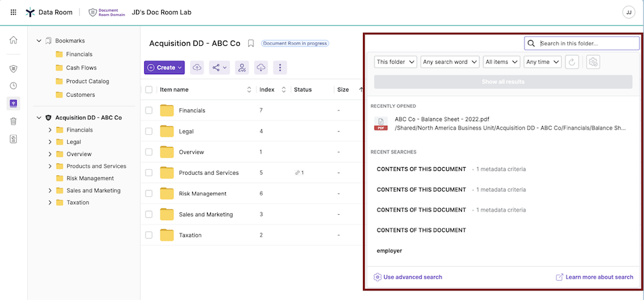Check the Overview row checkbox
This screenshot has height=300, width=644.
[x=149, y=152]
